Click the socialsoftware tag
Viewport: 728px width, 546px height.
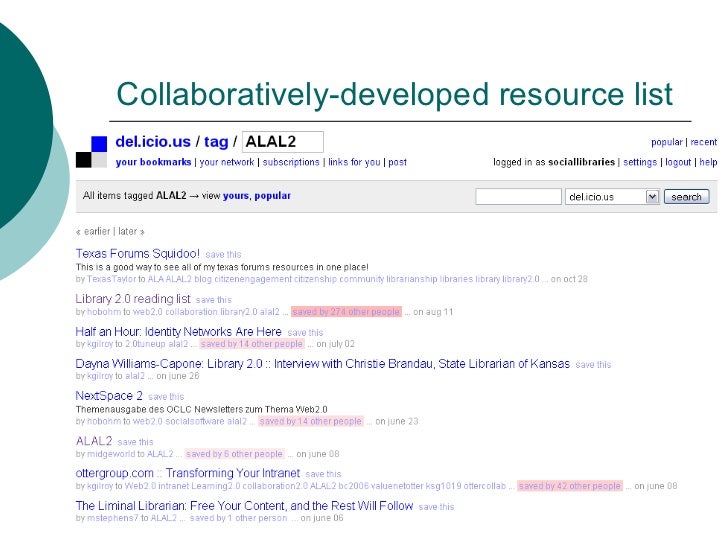click(x=195, y=421)
